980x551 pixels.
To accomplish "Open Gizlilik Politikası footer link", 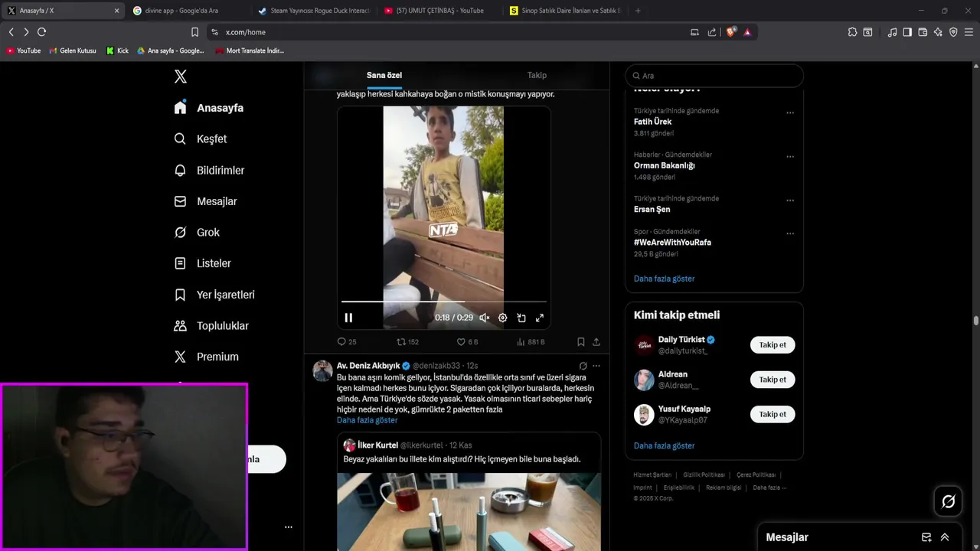I will pyautogui.click(x=704, y=475).
